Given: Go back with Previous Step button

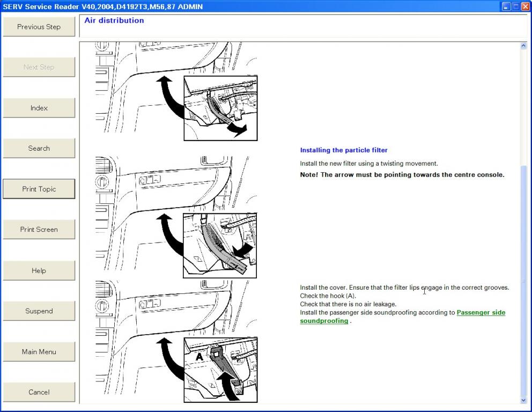Looking at the screenshot, I should (39, 27).
